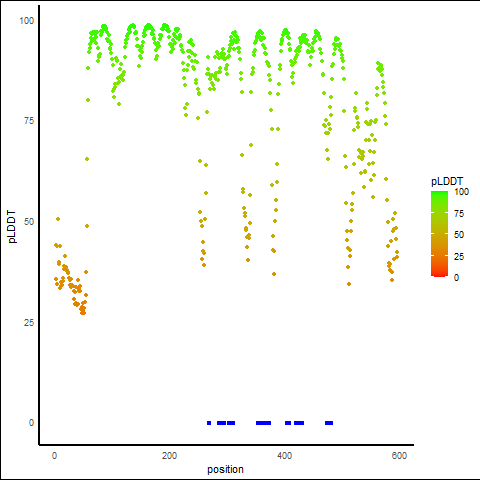This screenshot has height=480, width=480.
Task: Click the legend label 100
Action: click(461, 192)
